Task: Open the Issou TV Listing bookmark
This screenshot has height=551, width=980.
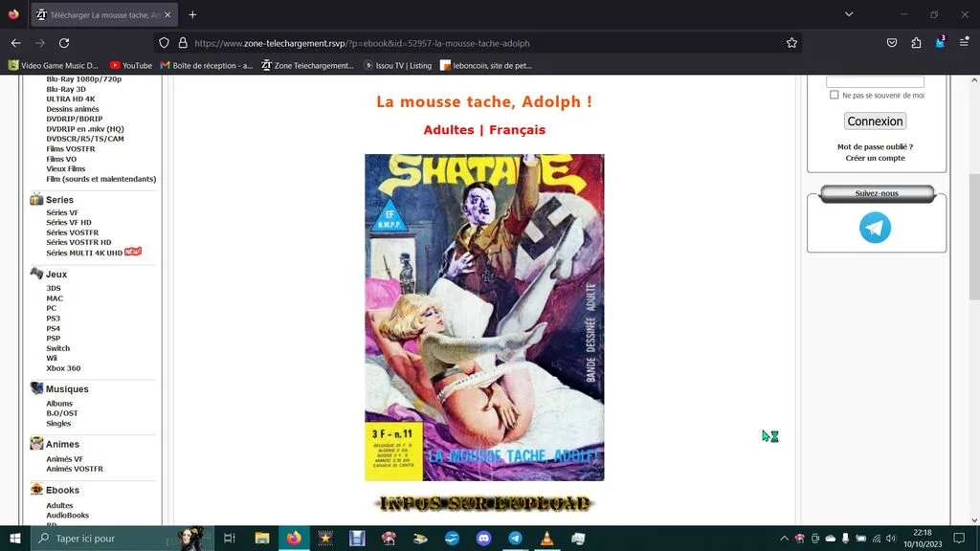Action: pyautogui.click(x=397, y=66)
